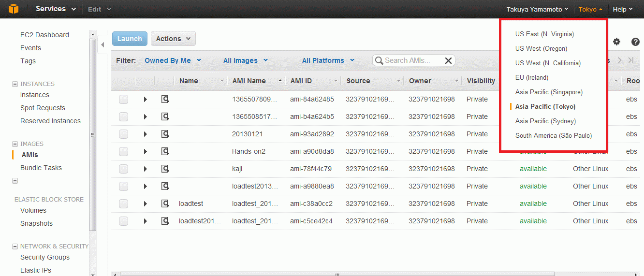Open All Images filter dropdown
644x276 pixels.
245,60
